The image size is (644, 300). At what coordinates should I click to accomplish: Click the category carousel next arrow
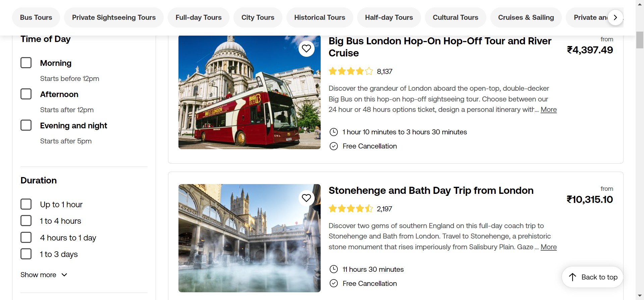tap(615, 17)
